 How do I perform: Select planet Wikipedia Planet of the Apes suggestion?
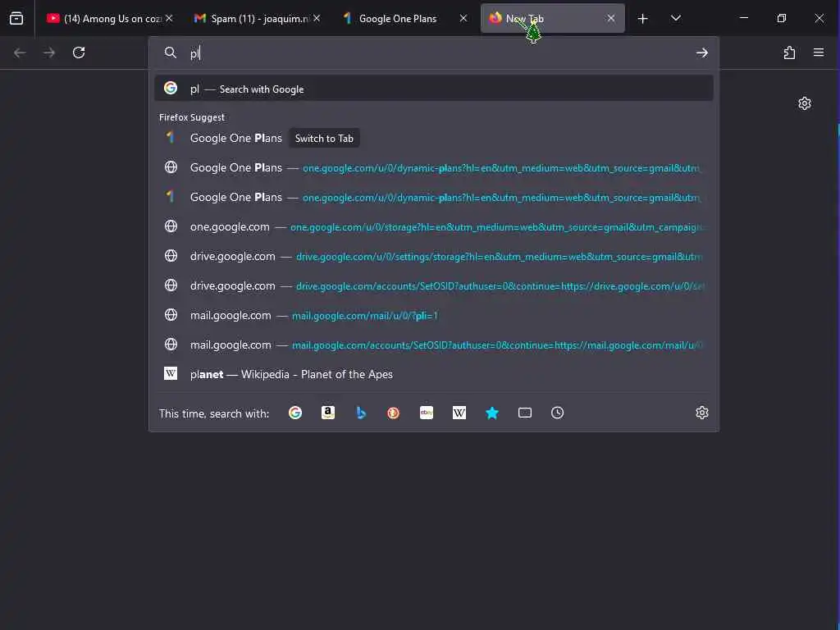pos(433,374)
